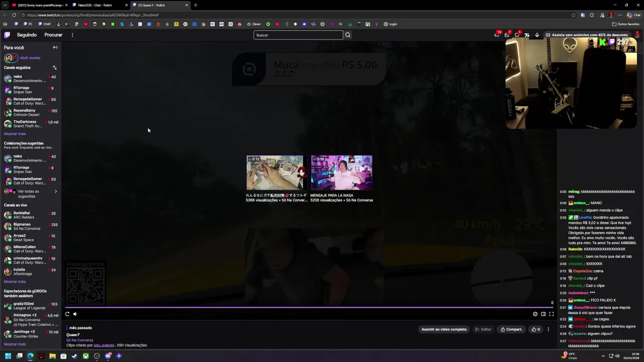
Task: Open the Get Bits icon
Action: coord(537,35)
